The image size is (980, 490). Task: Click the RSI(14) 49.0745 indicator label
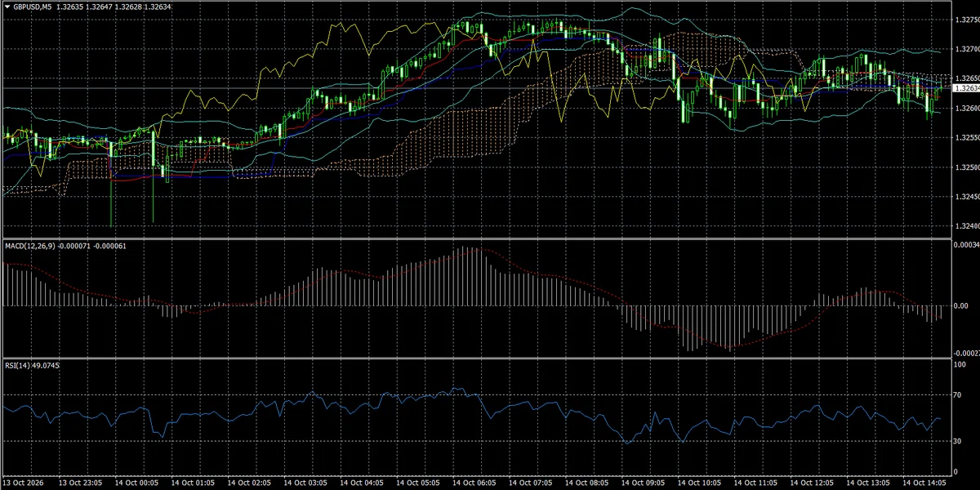click(32, 365)
